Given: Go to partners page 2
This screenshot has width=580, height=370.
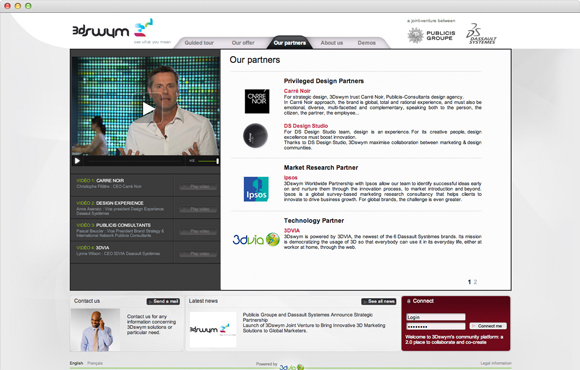Looking at the screenshot, I should coord(475,282).
